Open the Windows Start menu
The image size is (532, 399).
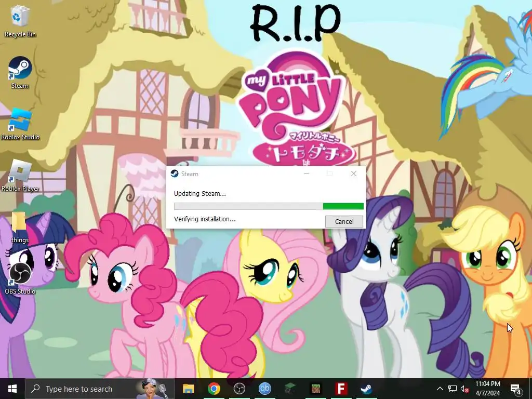(x=12, y=389)
